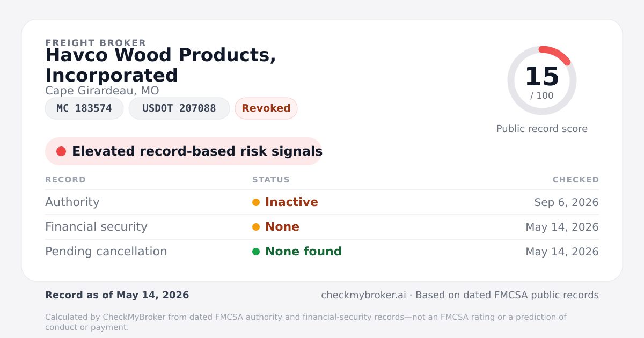Click the circular score gauge showing 15
Viewport: 644px width, 338px height.
[542, 80]
